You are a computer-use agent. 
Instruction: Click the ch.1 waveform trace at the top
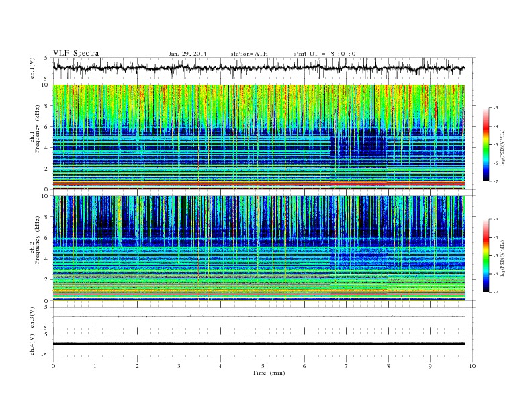pos(259,68)
